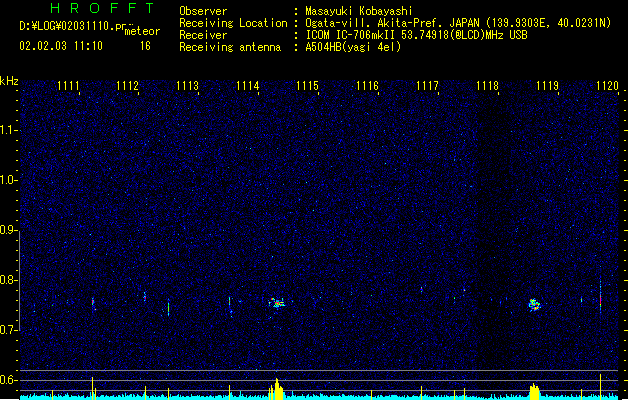629x400 pixels.
Task: Click the 1116 time axis label
Action: [367, 86]
